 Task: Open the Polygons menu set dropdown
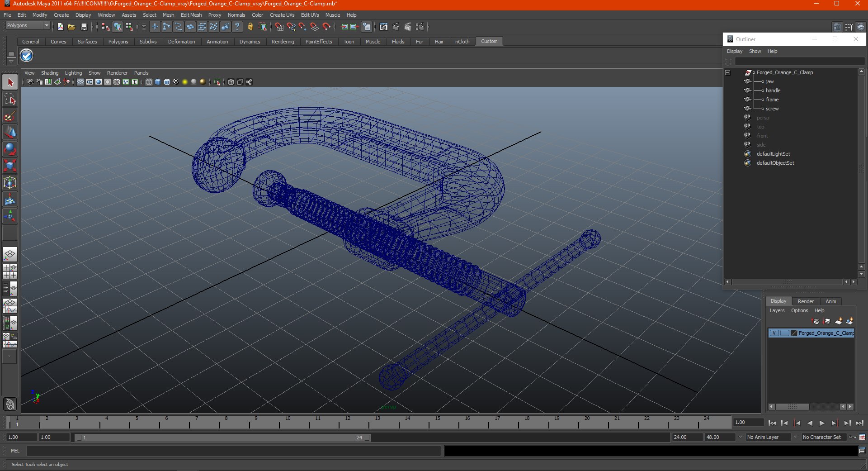[28, 26]
